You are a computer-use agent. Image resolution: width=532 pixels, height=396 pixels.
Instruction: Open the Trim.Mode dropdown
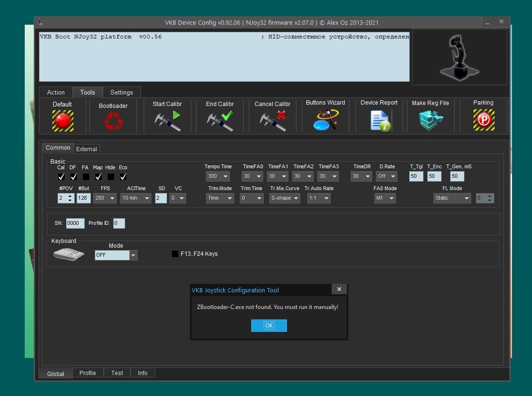220,198
